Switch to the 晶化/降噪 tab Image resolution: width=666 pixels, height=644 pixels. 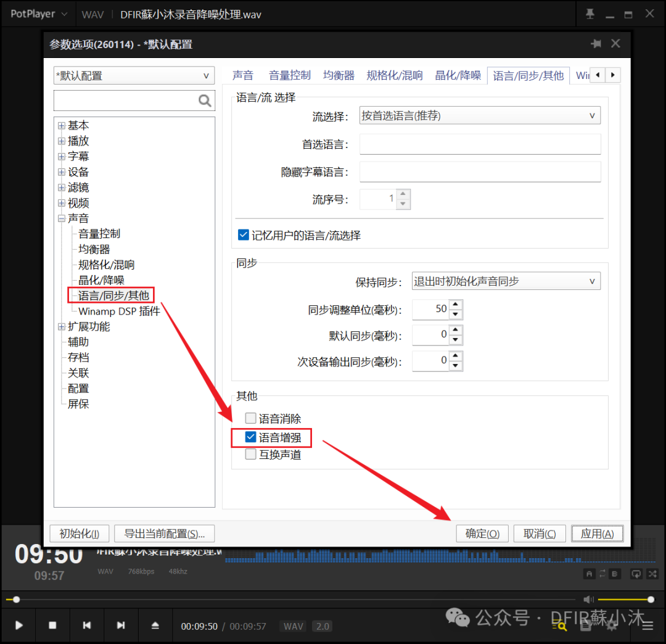[458, 75]
